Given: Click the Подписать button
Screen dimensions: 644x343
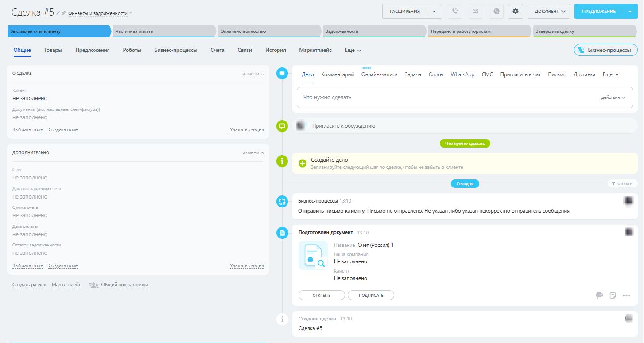Looking at the screenshot, I should (x=371, y=295).
